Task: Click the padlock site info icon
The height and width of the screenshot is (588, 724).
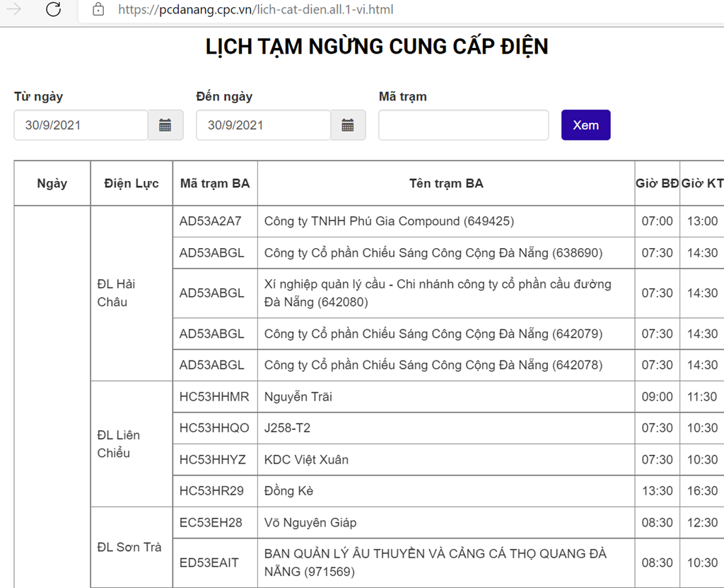Action: pos(98,9)
